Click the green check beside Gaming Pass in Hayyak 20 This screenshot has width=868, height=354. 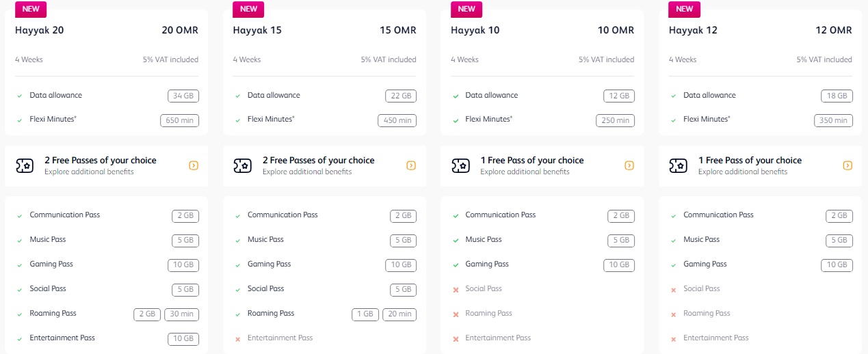(x=20, y=265)
